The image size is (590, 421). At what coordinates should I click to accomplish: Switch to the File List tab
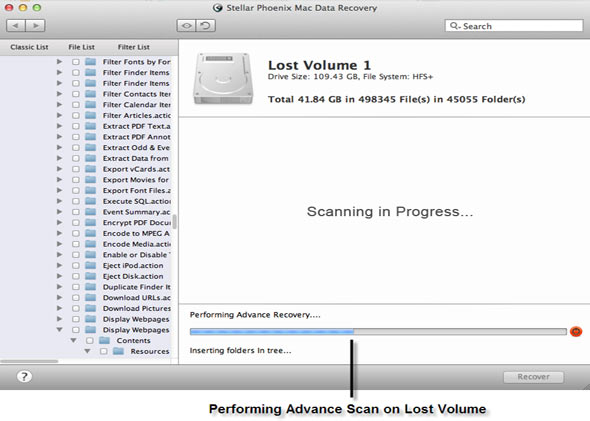(x=81, y=47)
